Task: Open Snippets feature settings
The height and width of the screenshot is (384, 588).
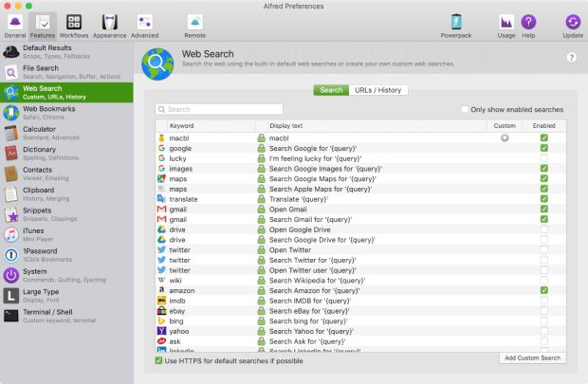Action: coord(66,214)
